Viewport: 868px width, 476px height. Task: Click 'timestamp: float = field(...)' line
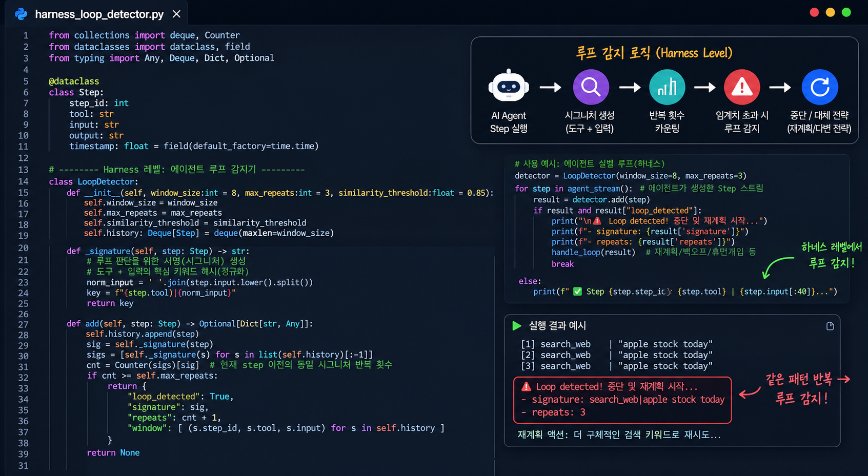pos(194,146)
